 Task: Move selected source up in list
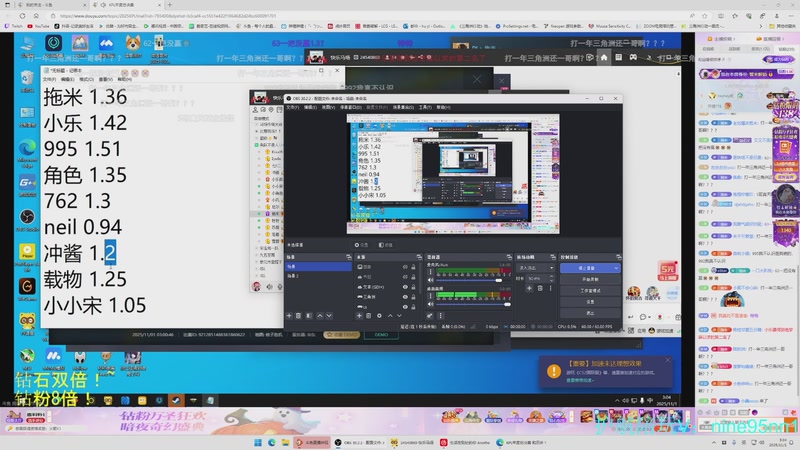tap(390, 316)
